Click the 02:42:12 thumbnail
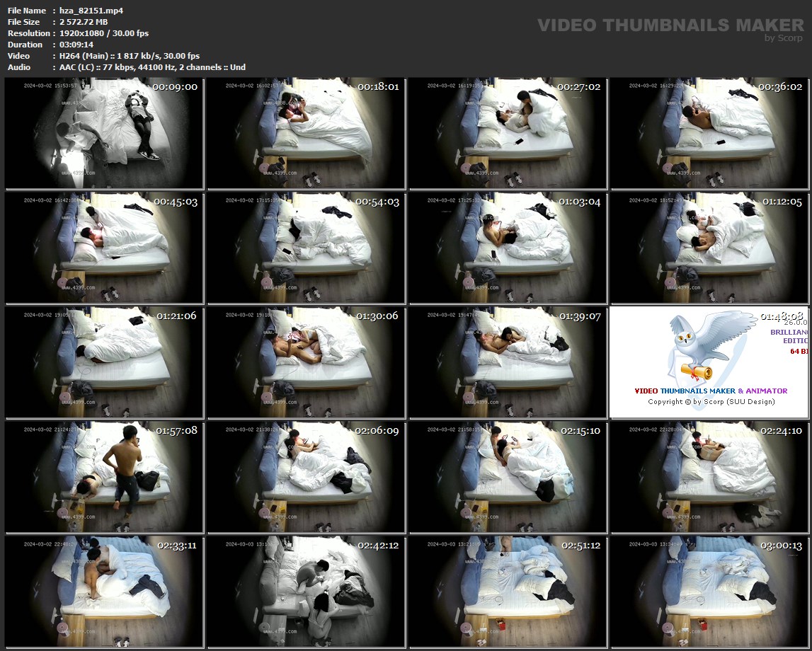 pos(306,592)
